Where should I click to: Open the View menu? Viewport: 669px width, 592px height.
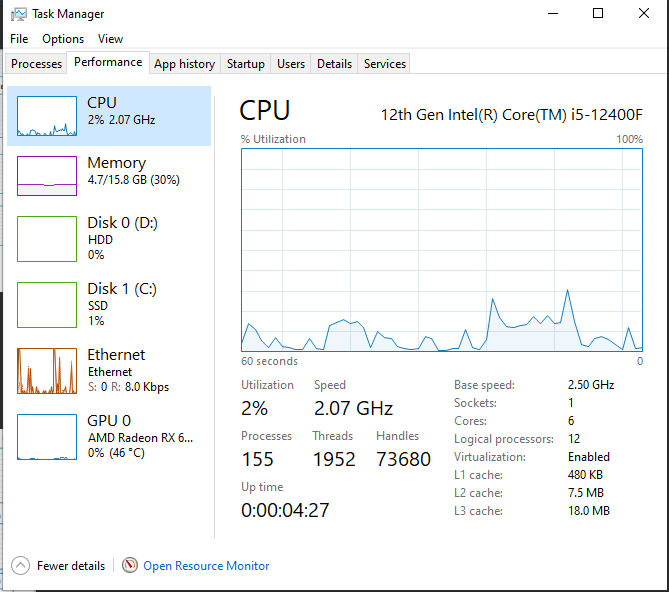(x=110, y=39)
